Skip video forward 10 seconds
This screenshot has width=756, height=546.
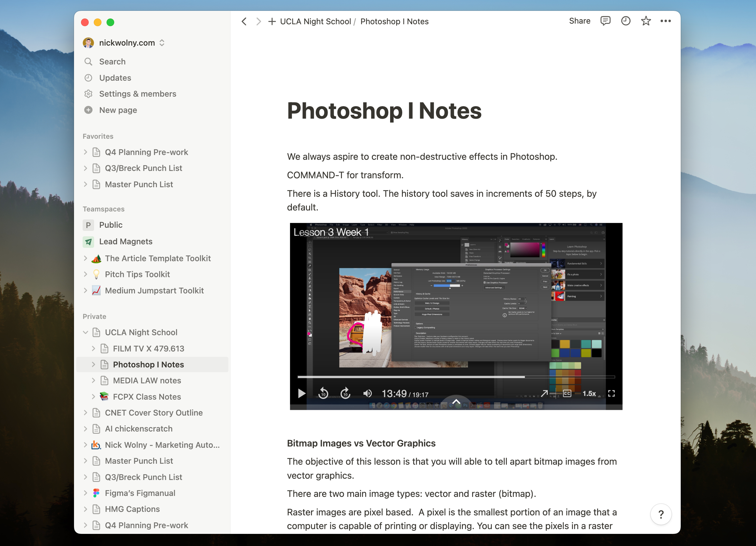point(345,393)
